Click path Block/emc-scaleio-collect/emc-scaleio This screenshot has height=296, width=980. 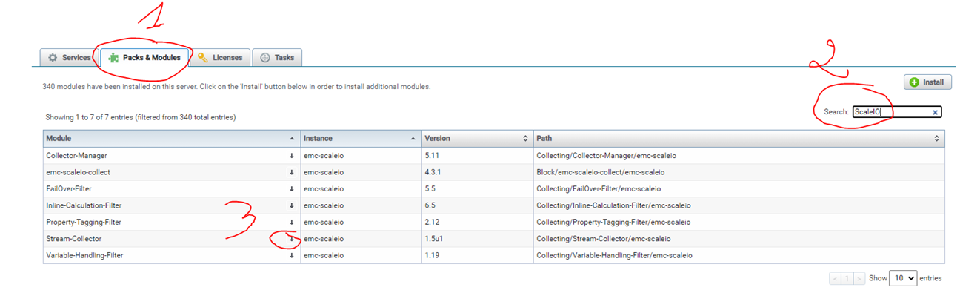pyautogui.click(x=601, y=172)
